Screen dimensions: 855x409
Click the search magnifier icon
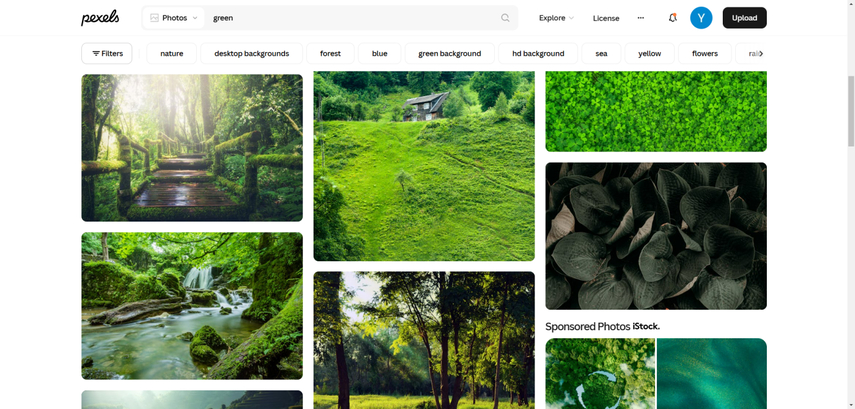click(x=505, y=18)
